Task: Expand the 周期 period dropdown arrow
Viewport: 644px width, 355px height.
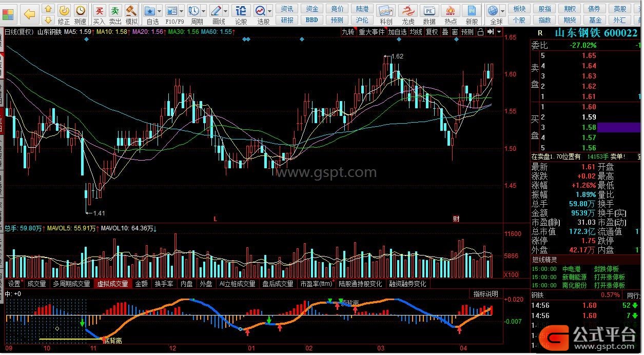Action: (x=204, y=10)
